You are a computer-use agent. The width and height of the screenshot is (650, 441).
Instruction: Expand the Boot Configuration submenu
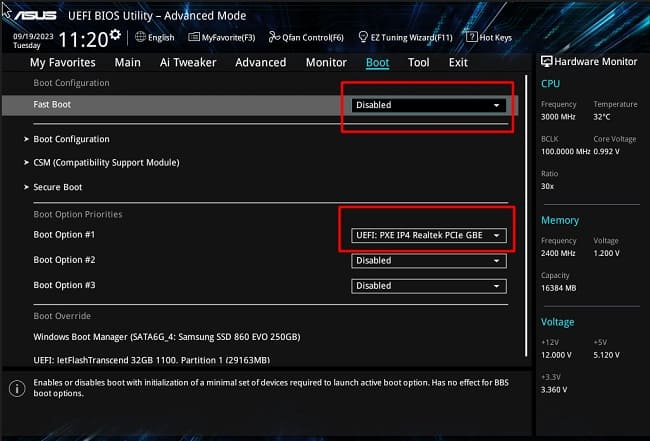tap(71, 139)
